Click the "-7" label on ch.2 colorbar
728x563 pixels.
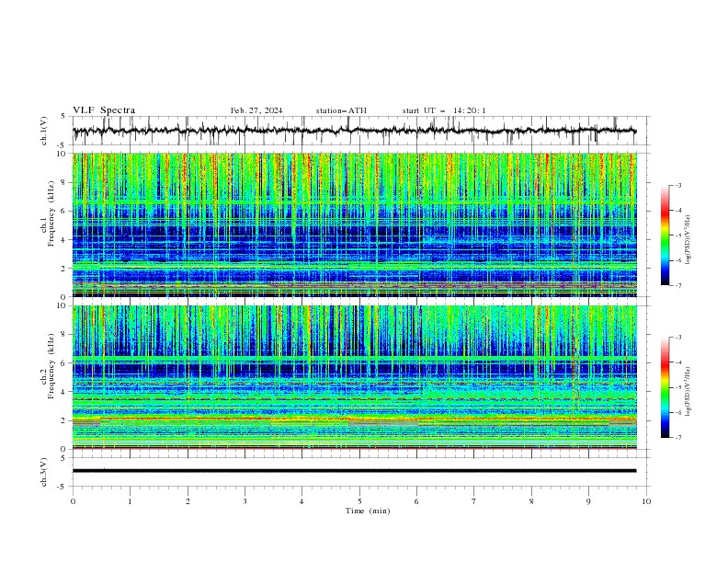coord(678,438)
